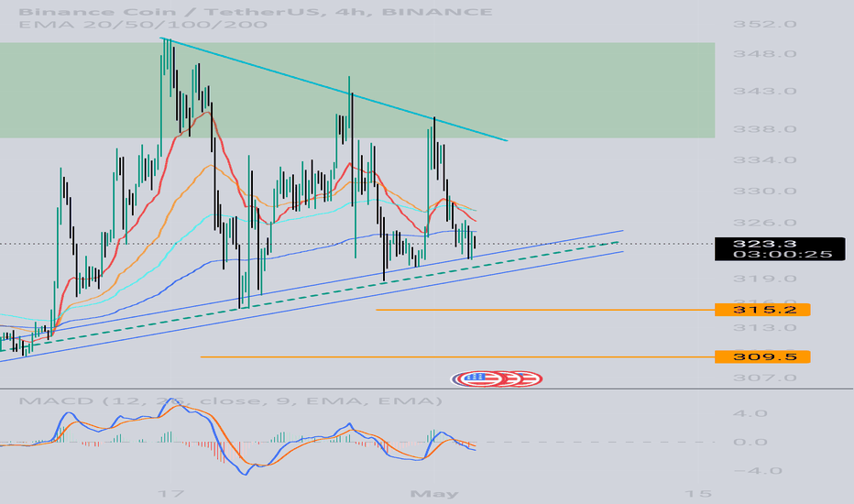Click the 313.0 price axis value
Image resolution: width=854 pixels, height=504 pixels.
click(765, 328)
